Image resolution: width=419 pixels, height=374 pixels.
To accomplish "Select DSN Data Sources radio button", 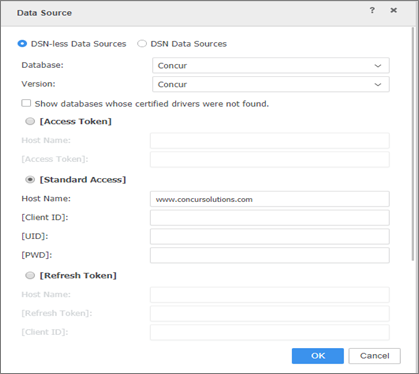I will (x=142, y=44).
